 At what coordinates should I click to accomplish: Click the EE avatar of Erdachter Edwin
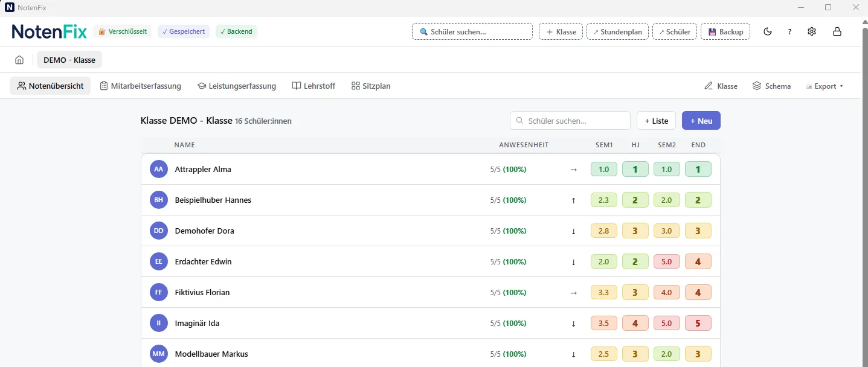click(158, 261)
